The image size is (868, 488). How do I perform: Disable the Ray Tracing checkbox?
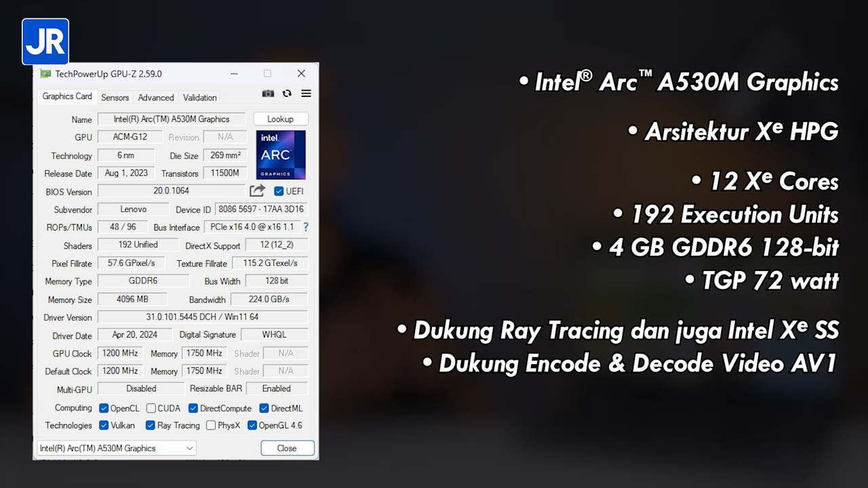click(x=150, y=425)
